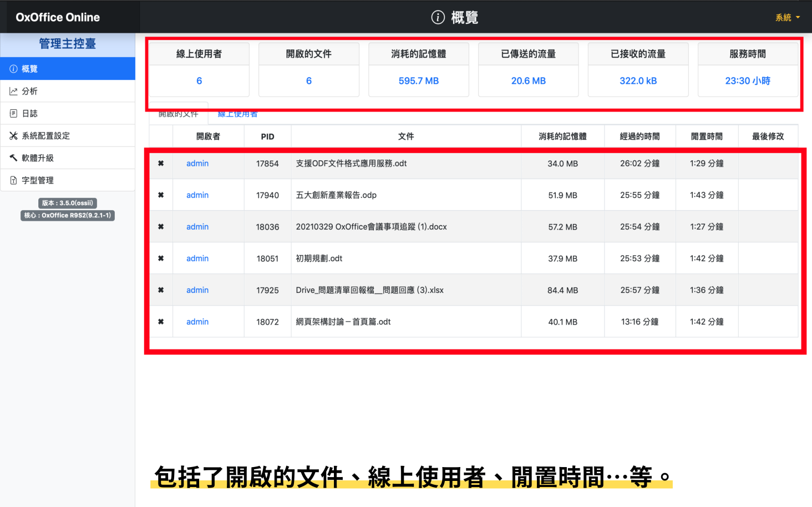
Task: Click the 322.0 kB received traffic value
Action: pyautogui.click(x=638, y=81)
